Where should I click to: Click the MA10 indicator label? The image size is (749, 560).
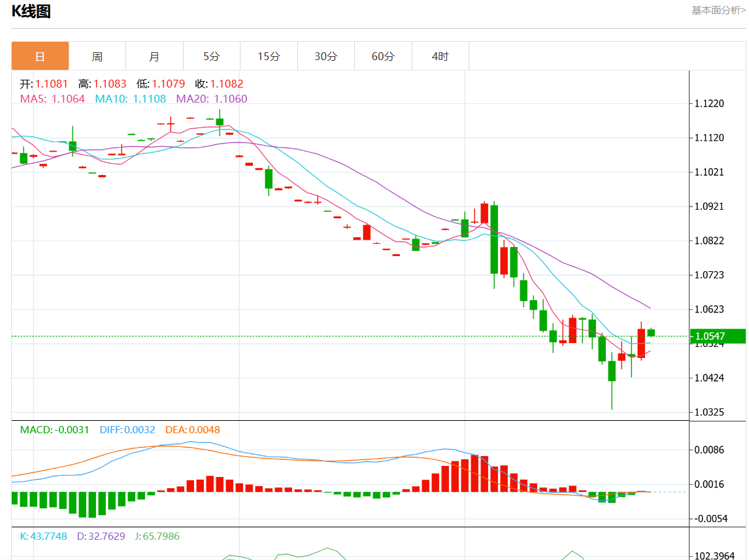click(130, 99)
